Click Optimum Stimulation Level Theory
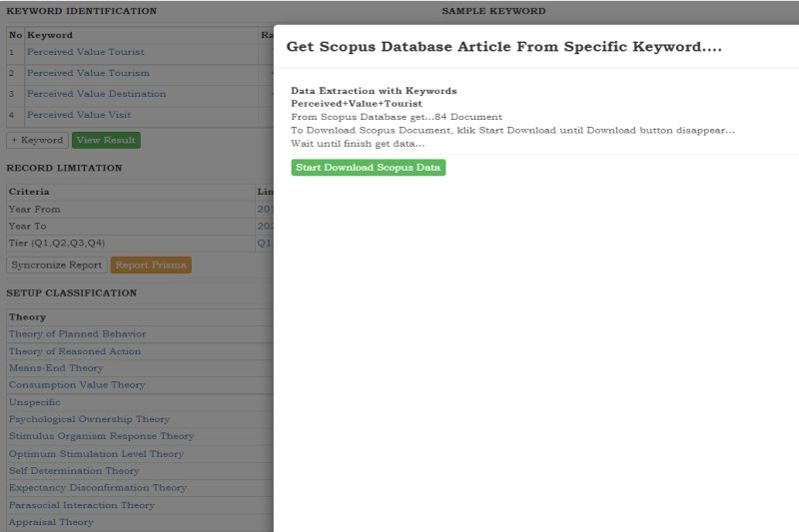 96,453
